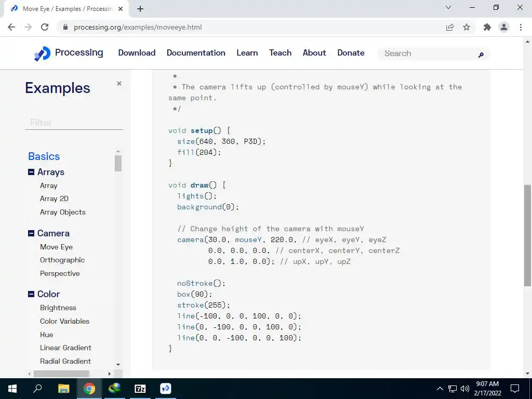Click the sidebar scroll up arrow
Image resolution: width=532 pixels, height=399 pixels.
[x=118, y=151]
